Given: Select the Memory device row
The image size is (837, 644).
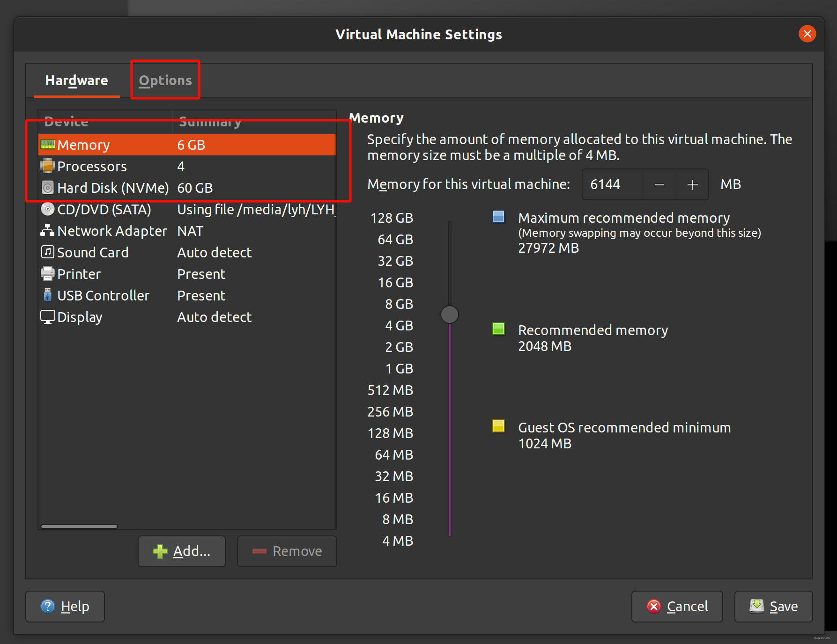Looking at the screenshot, I should click(x=187, y=145).
